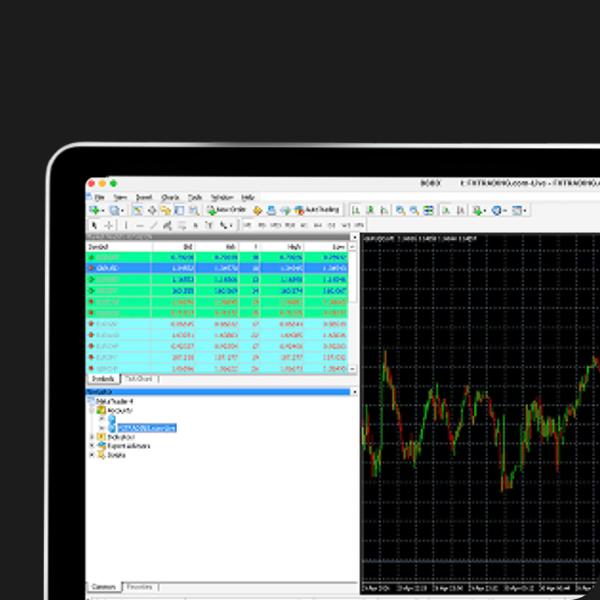This screenshot has width=600, height=600.
Task: Open the Charts menu
Action: click(170, 197)
